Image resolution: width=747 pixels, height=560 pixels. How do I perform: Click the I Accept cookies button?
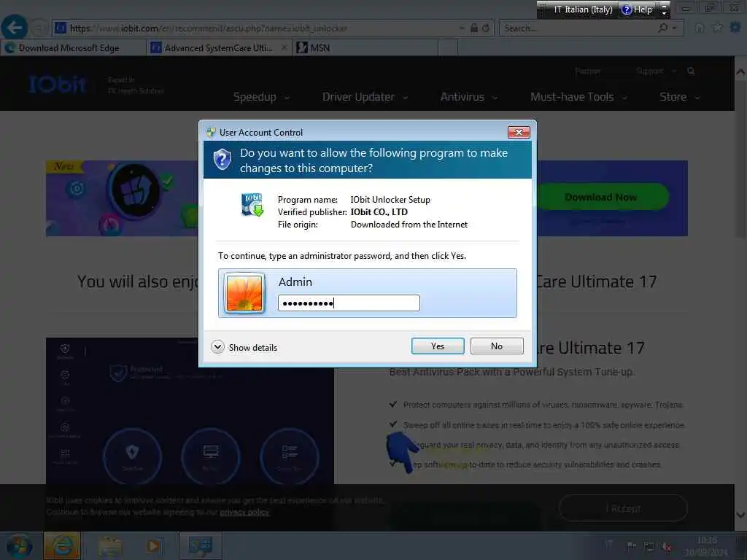coord(623,508)
